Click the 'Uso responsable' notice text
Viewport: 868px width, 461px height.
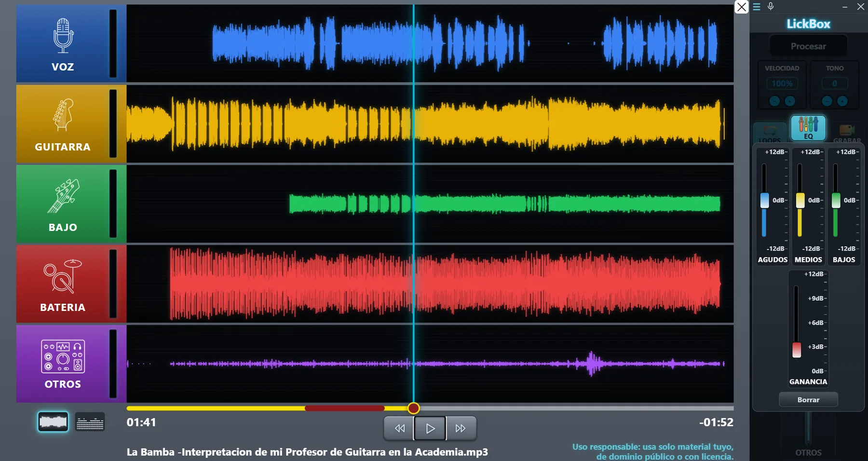[x=653, y=451]
